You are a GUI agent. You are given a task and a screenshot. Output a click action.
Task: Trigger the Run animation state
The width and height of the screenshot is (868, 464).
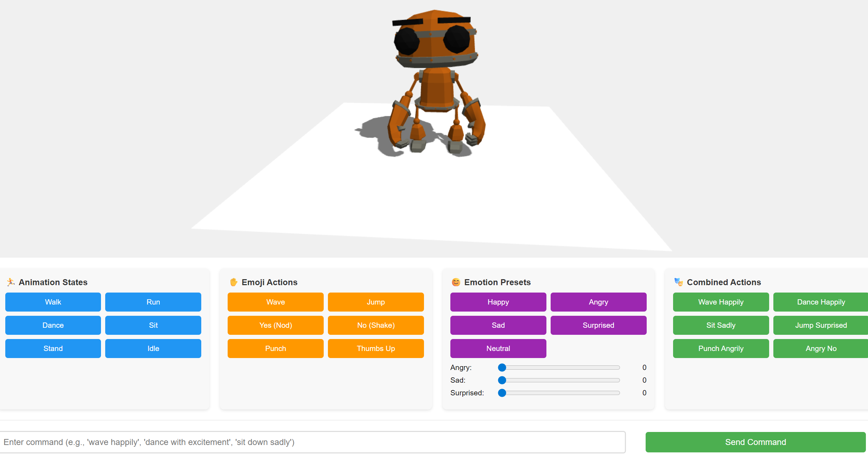(x=153, y=302)
